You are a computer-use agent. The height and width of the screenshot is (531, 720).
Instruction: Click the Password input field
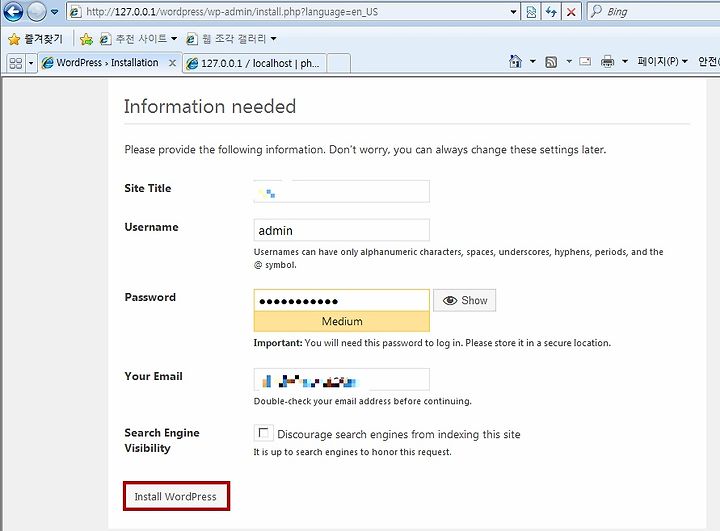click(342, 300)
